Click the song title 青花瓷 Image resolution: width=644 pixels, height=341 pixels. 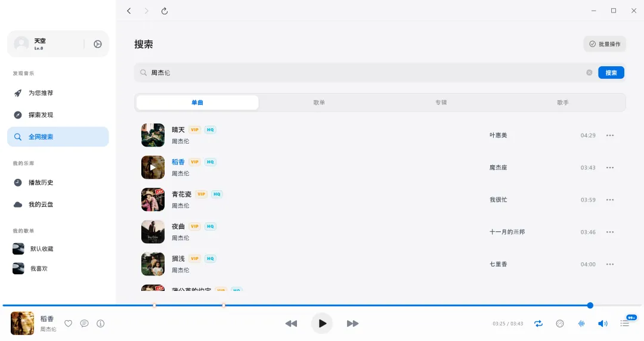click(181, 194)
